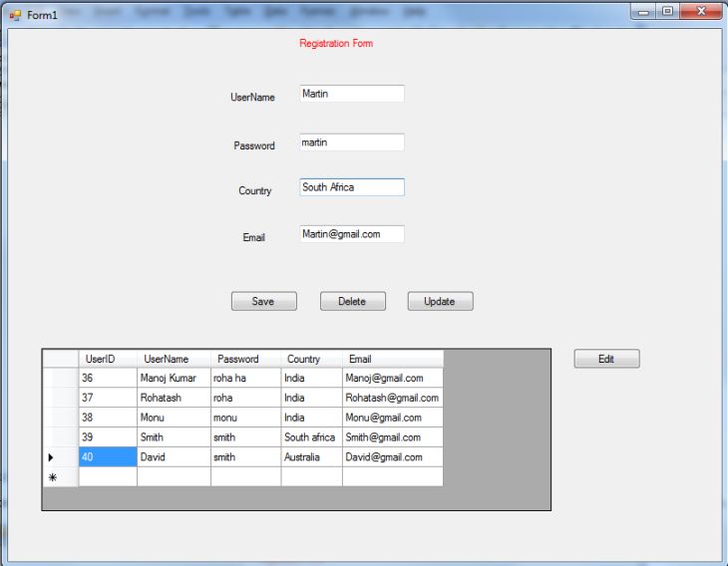728x566 pixels.
Task: Select the India cell in Manoj Kumar row
Action: (x=311, y=378)
